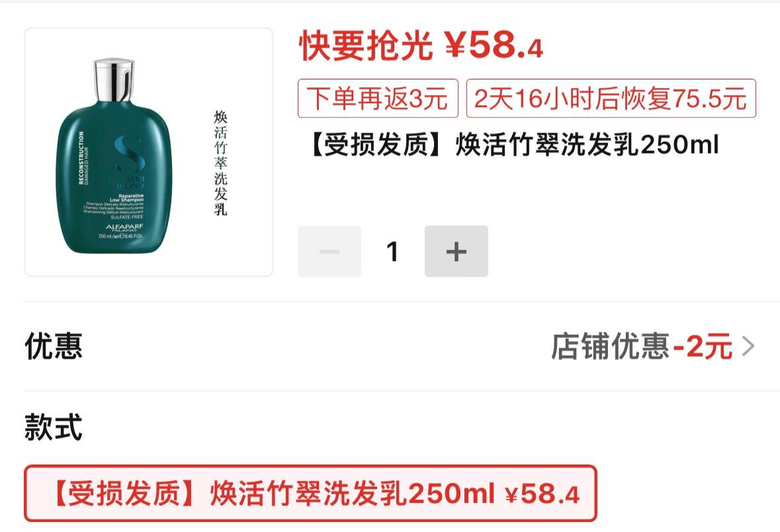Select the 【受损发质】焕活竹翠洗发乳250ml style option
The width and height of the screenshot is (780, 532).
[310, 493]
